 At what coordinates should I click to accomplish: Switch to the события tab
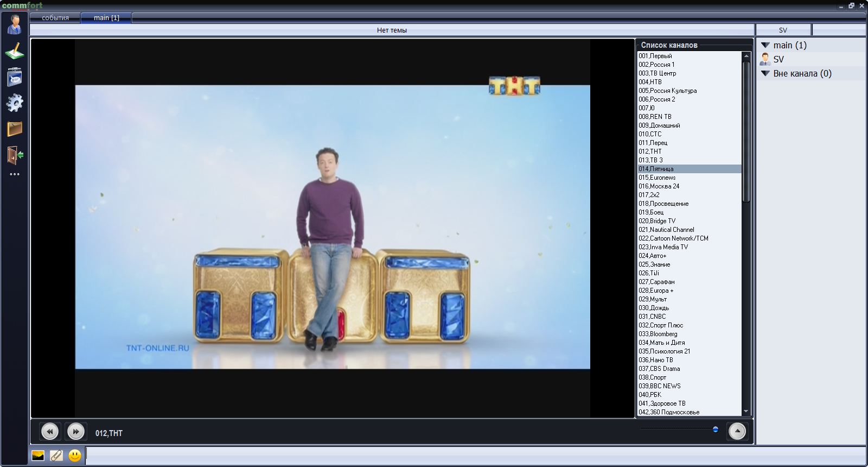click(55, 18)
